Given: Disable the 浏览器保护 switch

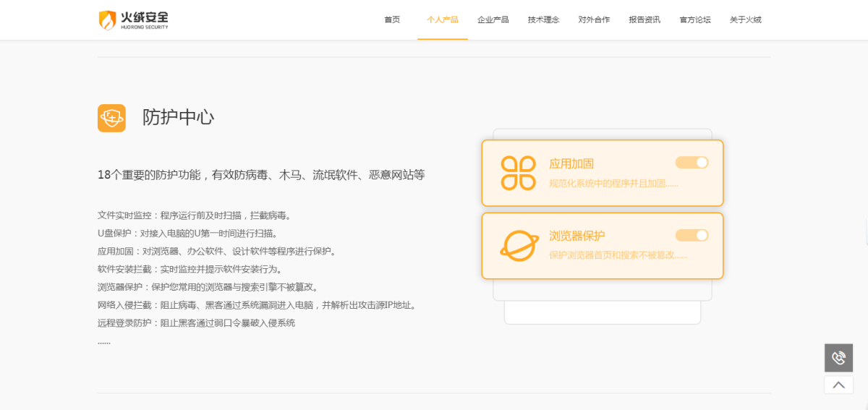Looking at the screenshot, I should click(x=692, y=235).
